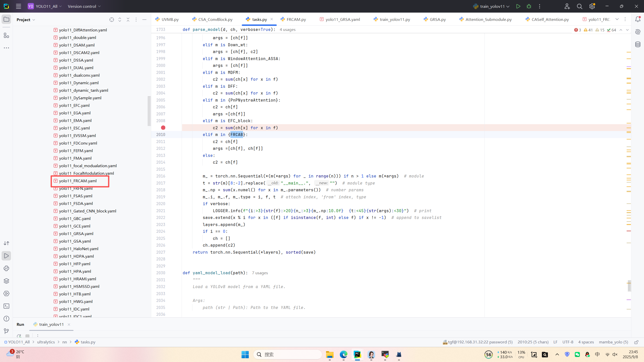Stop the running process in Run panel

pyautogui.click(x=27, y=336)
